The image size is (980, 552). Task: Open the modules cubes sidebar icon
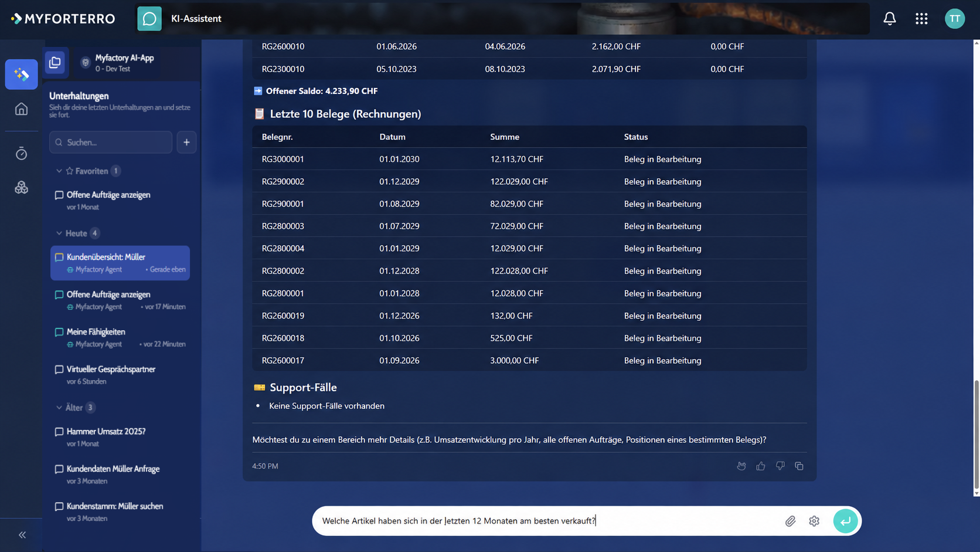(22, 188)
